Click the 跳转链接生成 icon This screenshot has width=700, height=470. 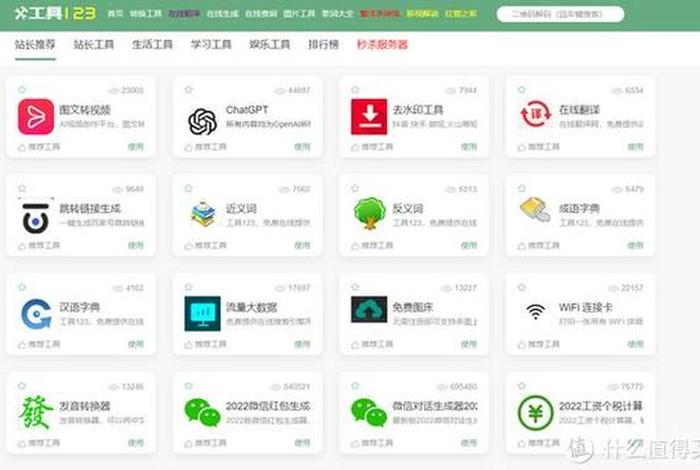36,216
